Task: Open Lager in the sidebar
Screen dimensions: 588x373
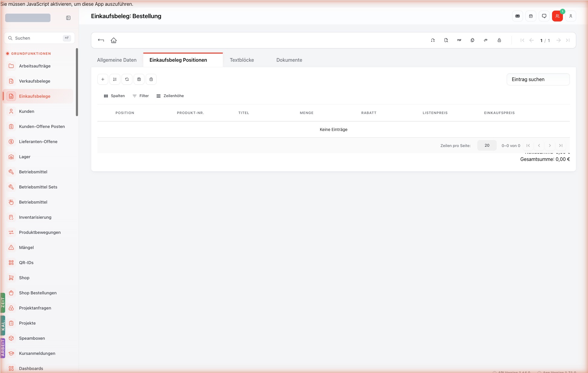Action: [38, 157]
